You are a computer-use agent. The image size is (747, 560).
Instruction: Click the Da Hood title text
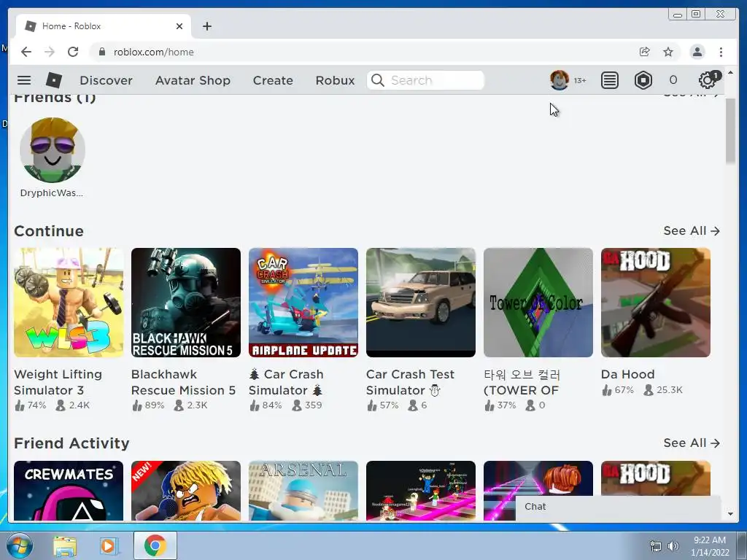[x=628, y=374]
